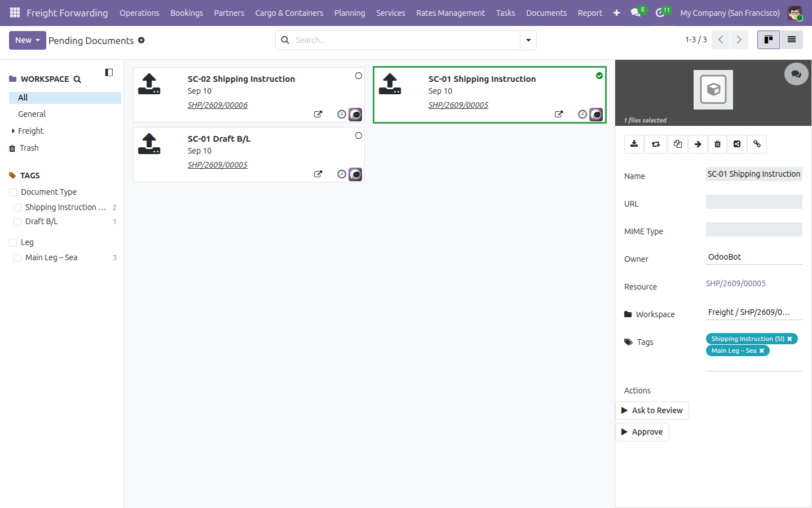
Task: Open the user avatar menu
Action: point(795,12)
